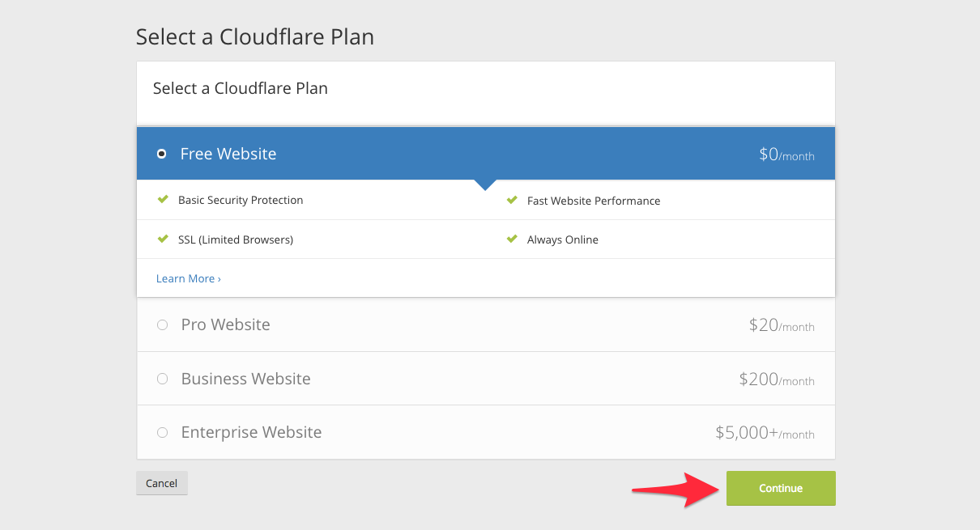This screenshot has height=530, width=980.
Task: Click the Fast Website Performance checkmark icon
Action: (x=512, y=200)
